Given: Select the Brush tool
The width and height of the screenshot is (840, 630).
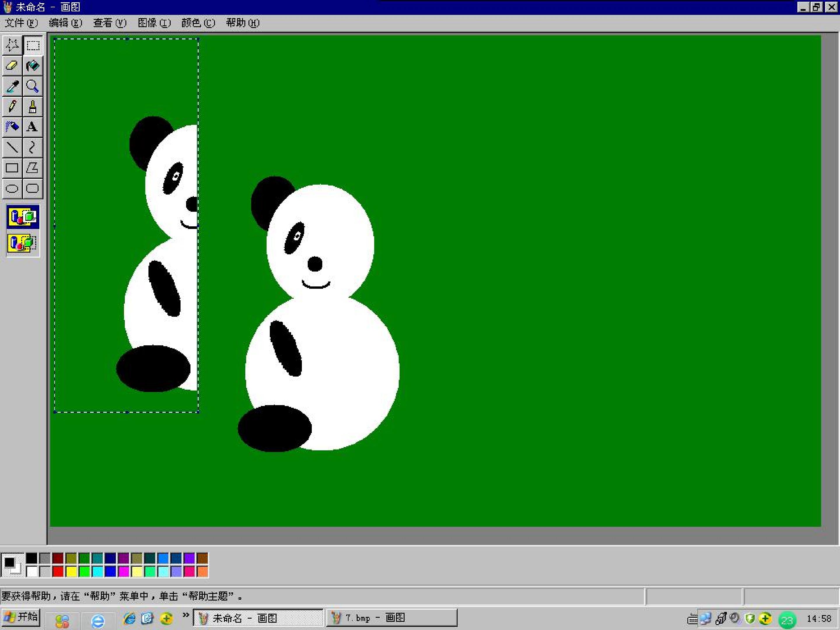Looking at the screenshot, I should (33, 107).
